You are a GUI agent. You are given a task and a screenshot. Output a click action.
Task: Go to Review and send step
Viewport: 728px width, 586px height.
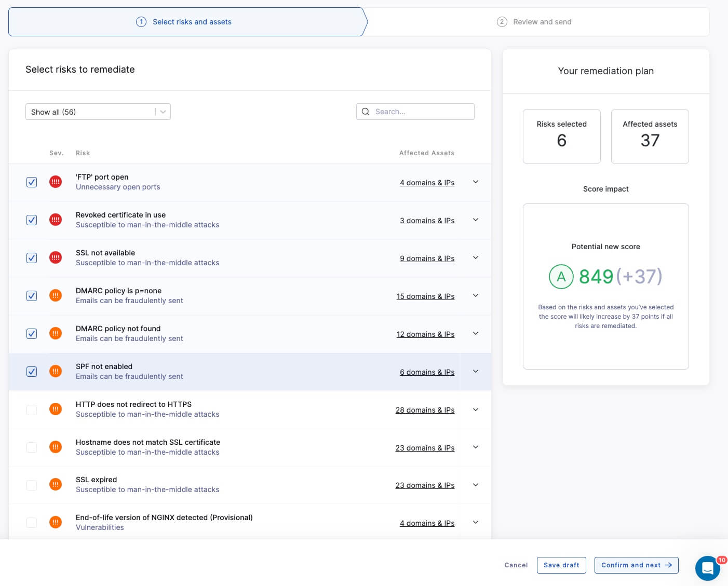pyautogui.click(x=538, y=22)
